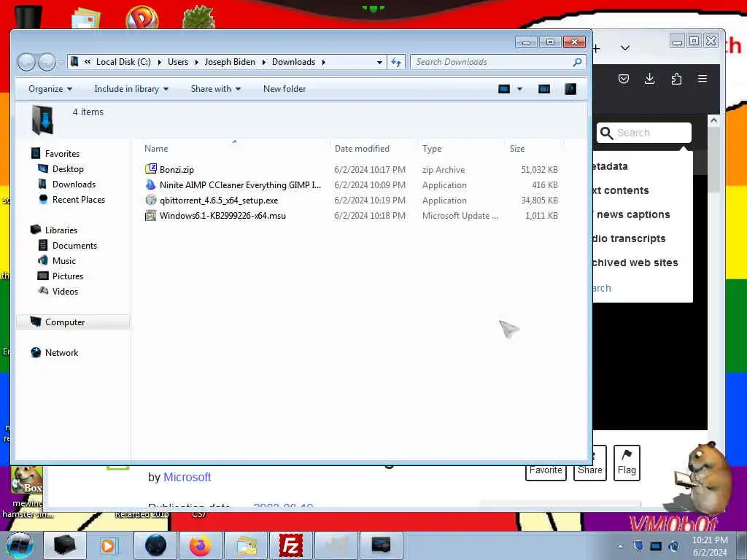The height and width of the screenshot is (560, 747).
Task: Select Music library
Action: coord(64,261)
